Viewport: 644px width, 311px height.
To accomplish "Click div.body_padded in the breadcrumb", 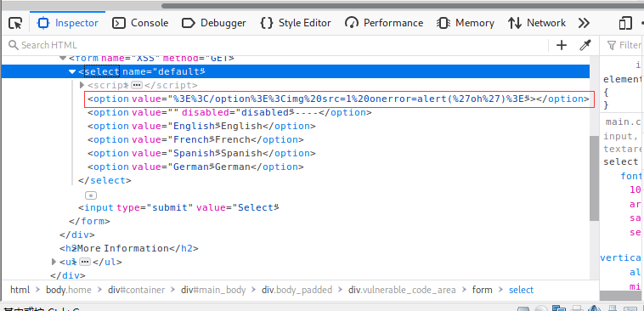I will coord(297,290).
